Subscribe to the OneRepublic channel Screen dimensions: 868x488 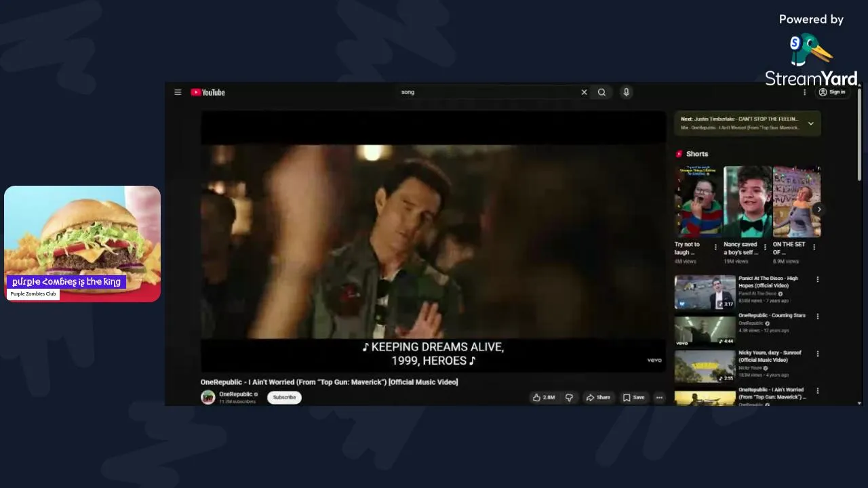(x=284, y=397)
